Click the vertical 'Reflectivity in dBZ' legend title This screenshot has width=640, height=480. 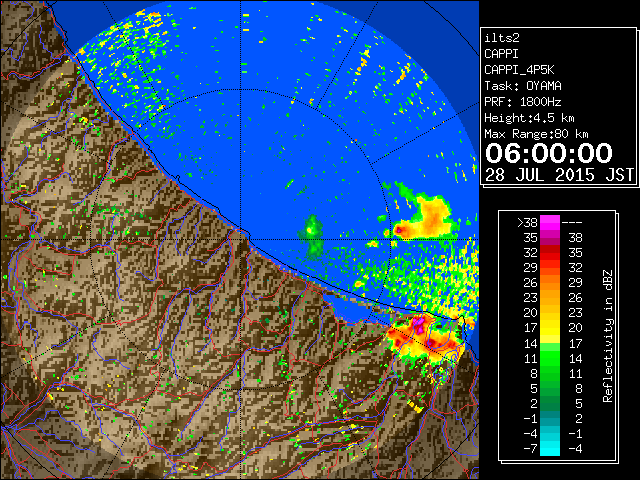[607, 336]
